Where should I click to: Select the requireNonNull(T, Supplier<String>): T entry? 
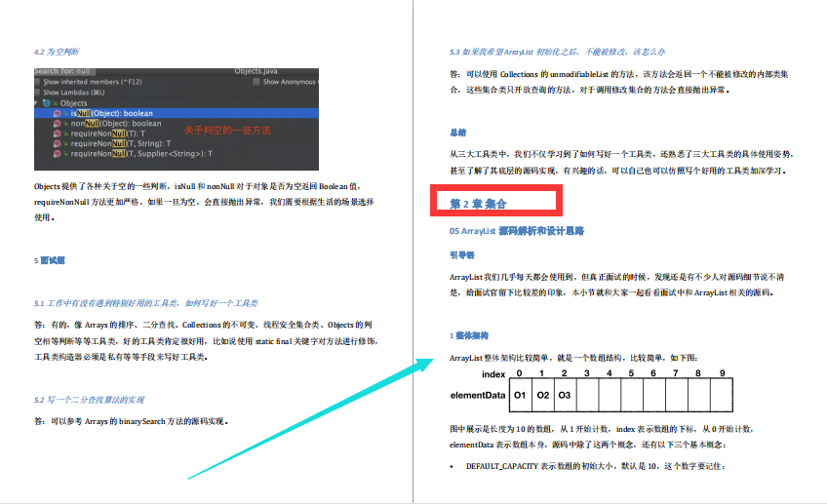pos(141,154)
